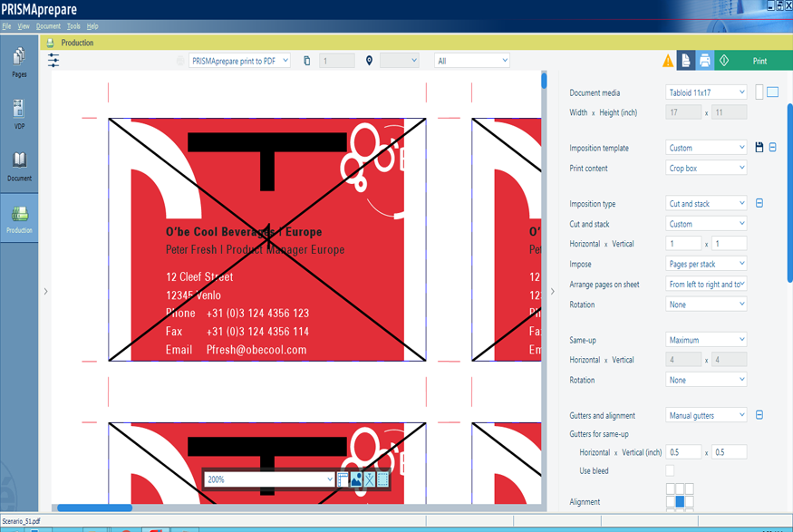The height and width of the screenshot is (532, 793).
Task: Collapse the settings panel with the right arrow
Action: (x=552, y=291)
